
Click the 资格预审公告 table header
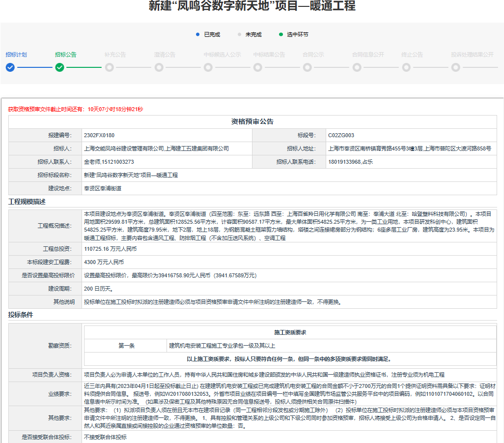pyautogui.click(x=252, y=121)
